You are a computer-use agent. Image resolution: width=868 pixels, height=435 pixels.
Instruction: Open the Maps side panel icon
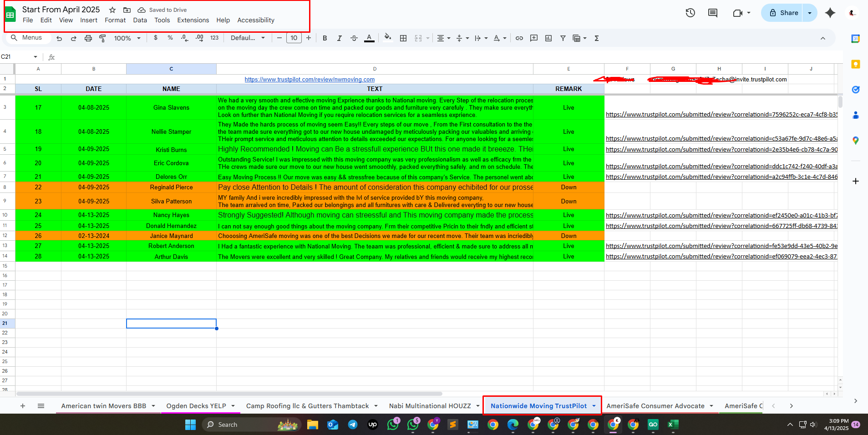pyautogui.click(x=856, y=141)
